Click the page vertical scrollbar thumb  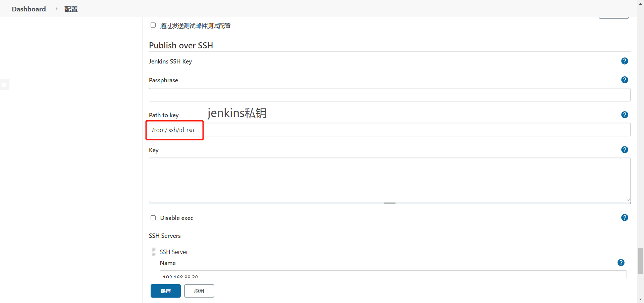pos(640,261)
